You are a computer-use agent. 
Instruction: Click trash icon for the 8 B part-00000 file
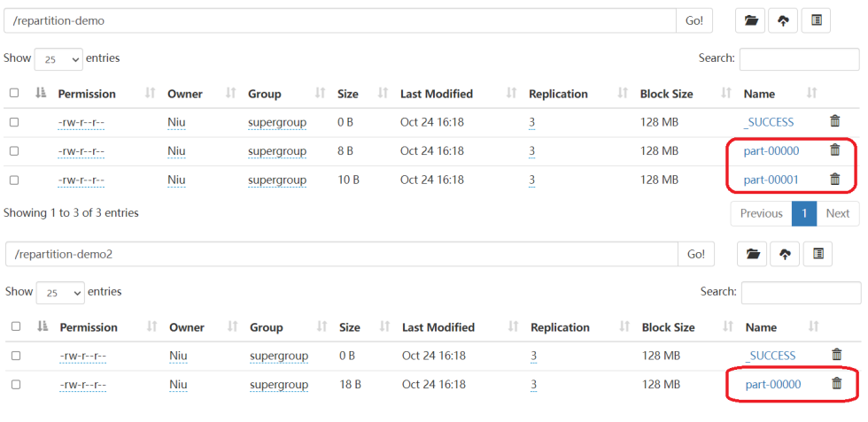tap(834, 150)
